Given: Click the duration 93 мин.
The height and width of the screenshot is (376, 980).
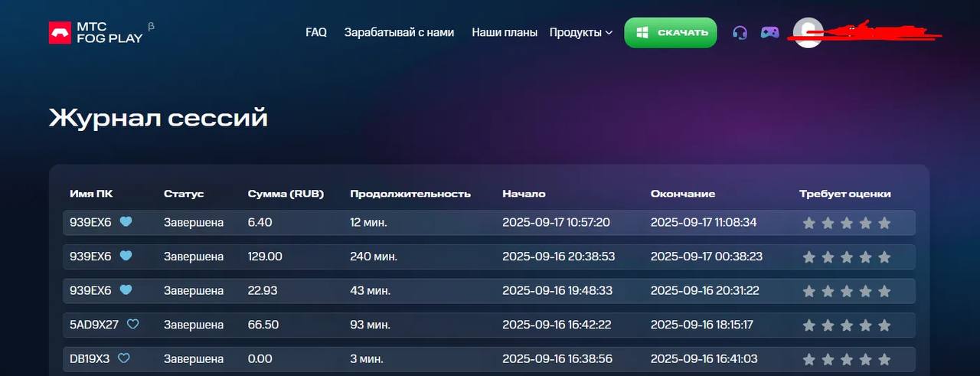Looking at the screenshot, I should [x=371, y=325].
